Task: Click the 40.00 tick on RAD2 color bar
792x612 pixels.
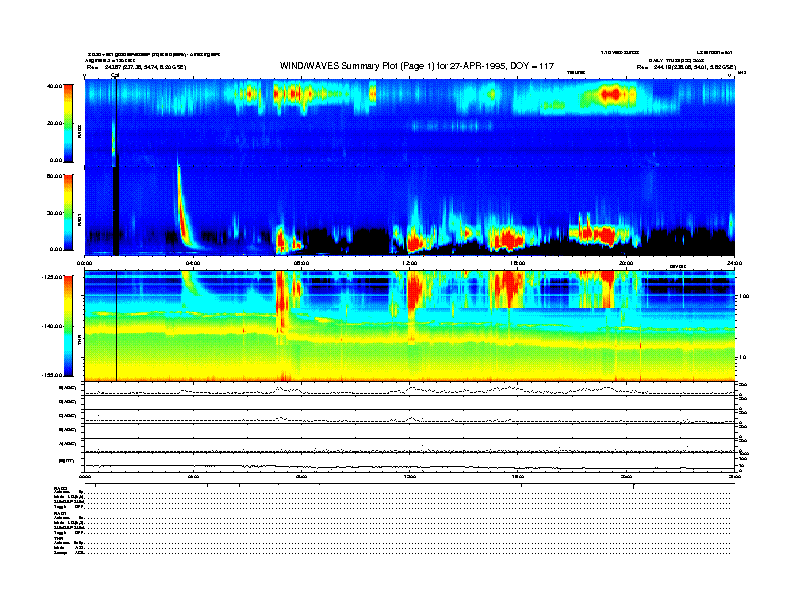Action: (54, 86)
